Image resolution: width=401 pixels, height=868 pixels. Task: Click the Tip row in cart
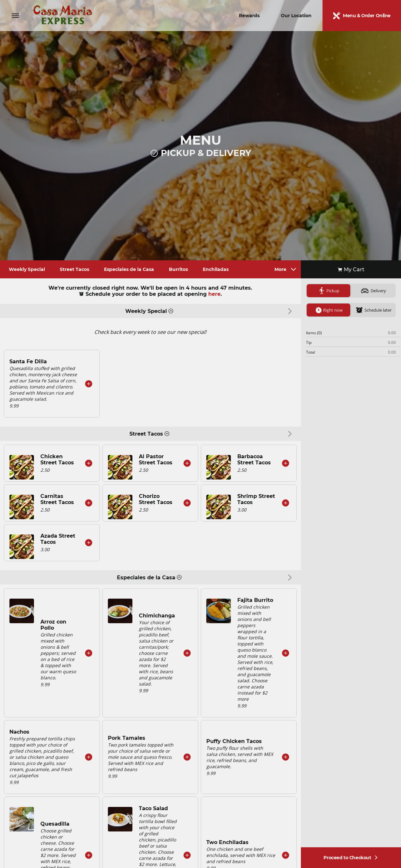pos(351,342)
